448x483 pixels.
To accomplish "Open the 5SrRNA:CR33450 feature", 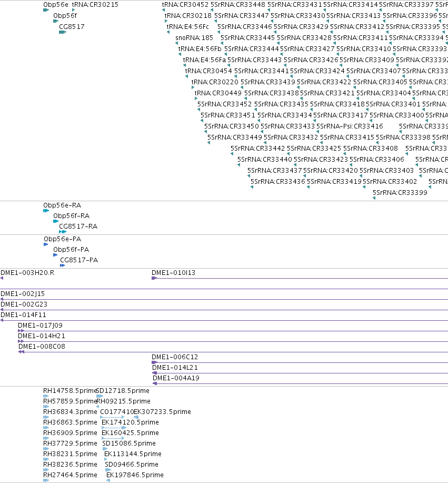I will 232,126.
